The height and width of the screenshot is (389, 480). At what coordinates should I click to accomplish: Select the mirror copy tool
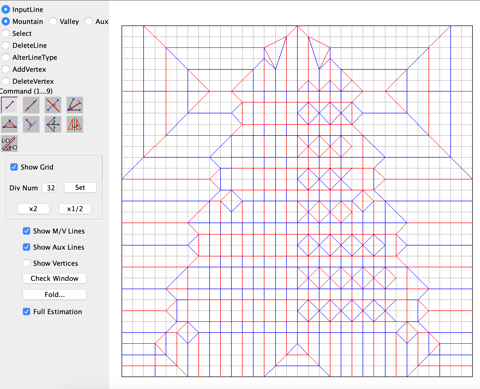(75, 124)
